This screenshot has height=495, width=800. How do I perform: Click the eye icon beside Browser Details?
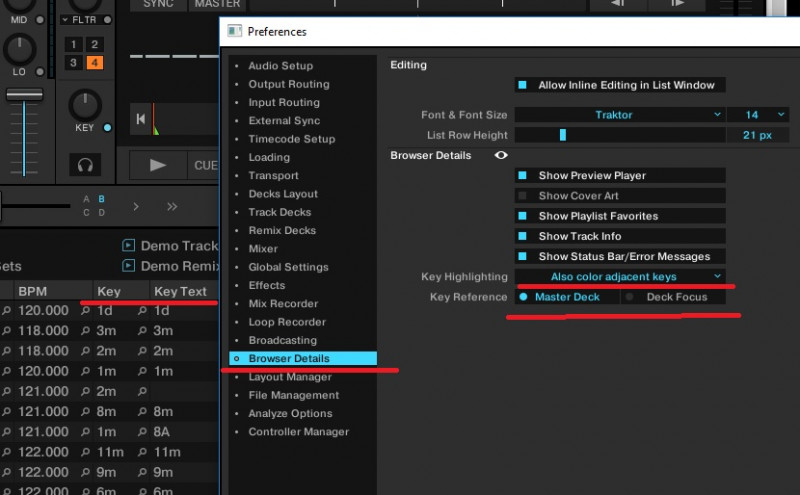tap(501, 155)
